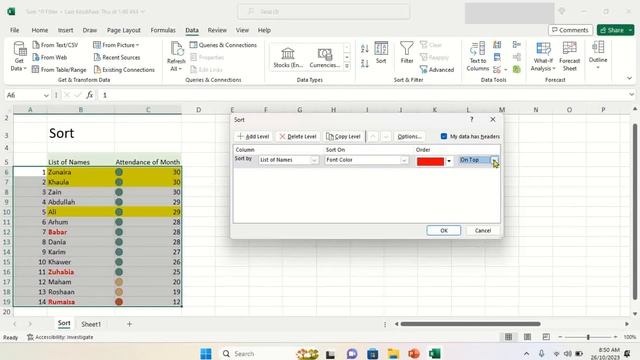The image size is (640, 360).
Task: Switch to Insert ribbon tab
Action: pos(65,30)
